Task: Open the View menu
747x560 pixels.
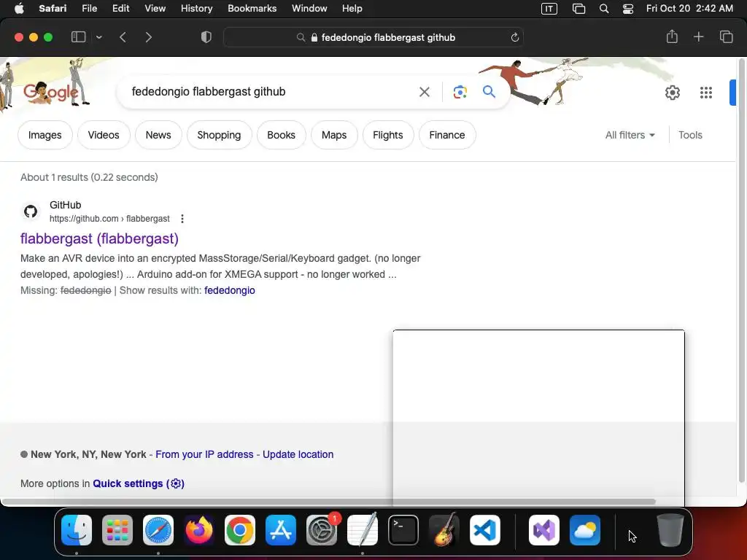Action: (x=155, y=9)
